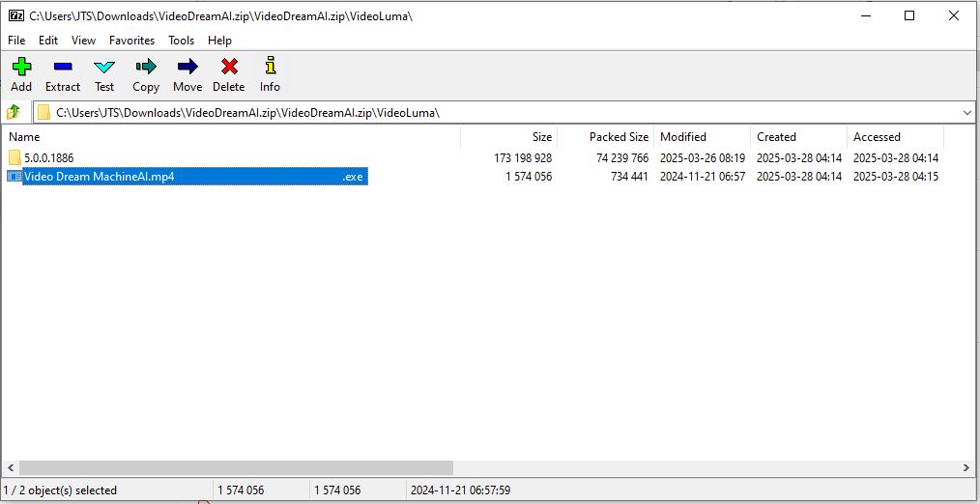Image resolution: width=980 pixels, height=504 pixels.
Task: Click the scrollbar right arrow
Action: (x=968, y=468)
